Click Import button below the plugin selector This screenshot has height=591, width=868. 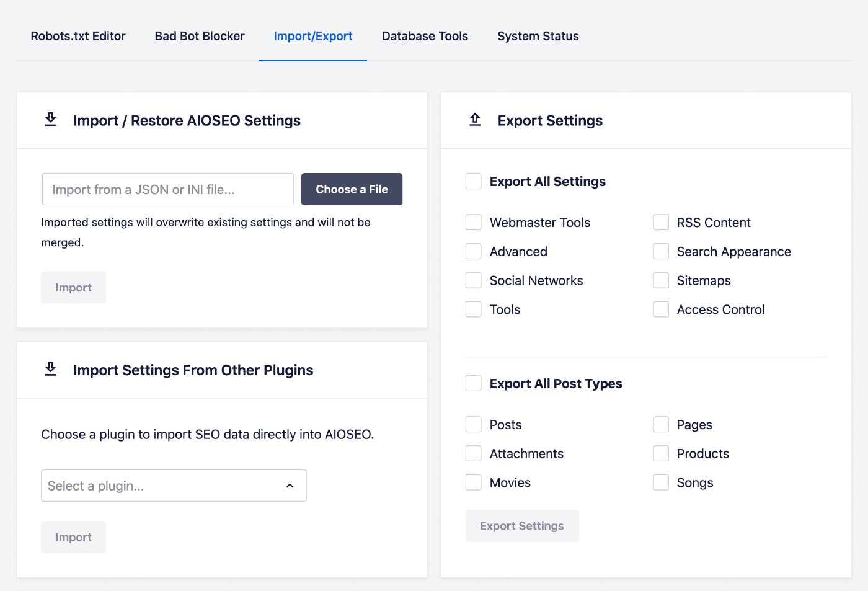73,537
